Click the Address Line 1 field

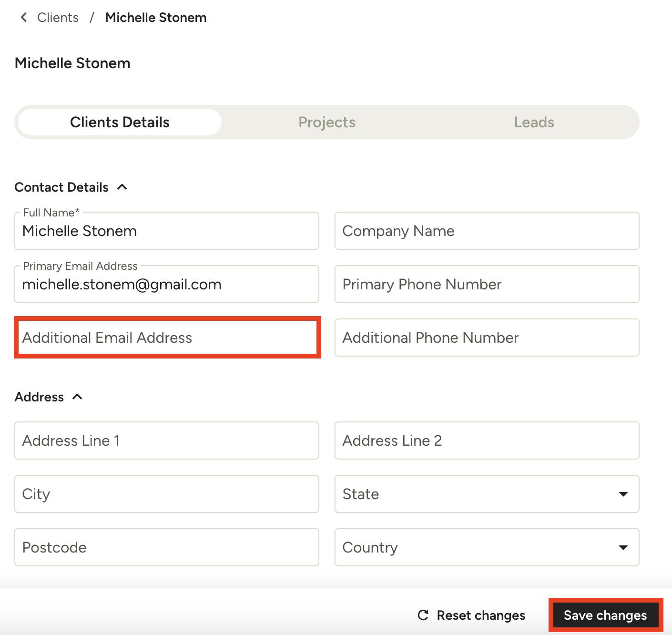[x=166, y=440]
